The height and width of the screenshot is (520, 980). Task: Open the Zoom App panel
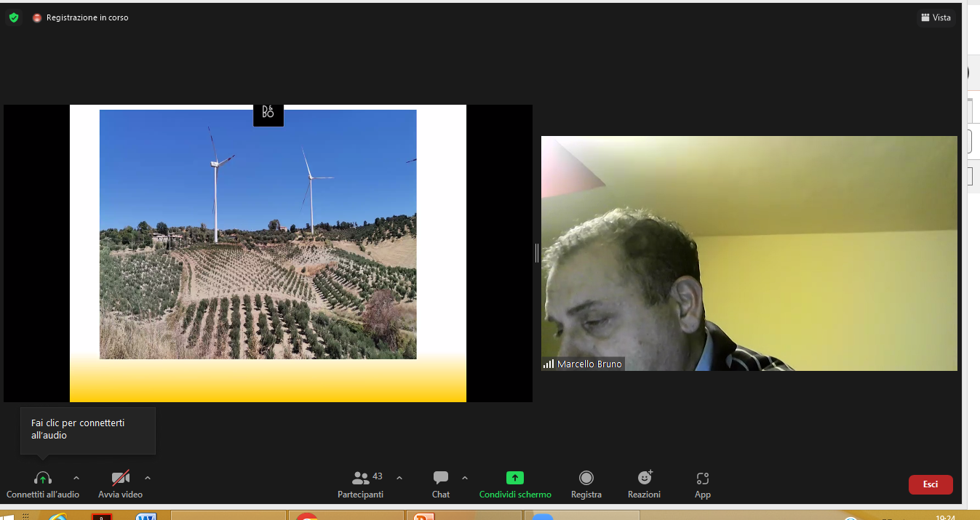tap(703, 485)
